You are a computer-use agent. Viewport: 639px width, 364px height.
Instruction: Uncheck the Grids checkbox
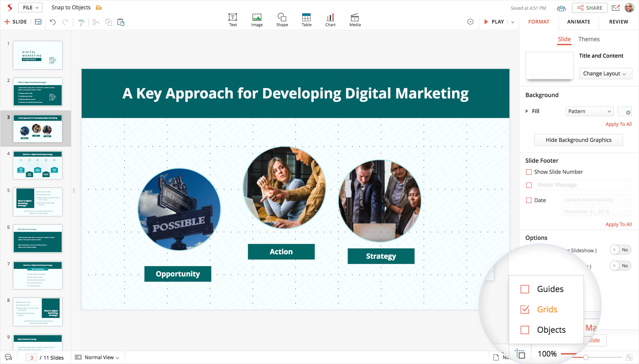pyautogui.click(x=525, y=309)
